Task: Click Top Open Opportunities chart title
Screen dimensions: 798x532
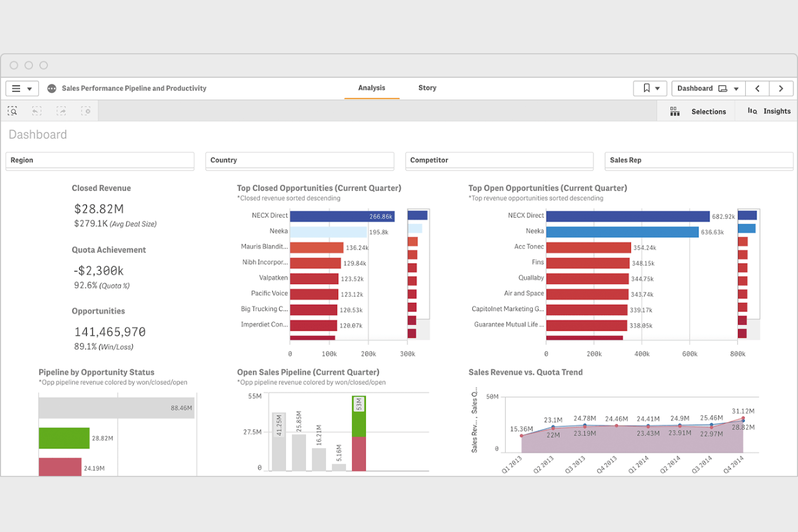Action: click(548, 188)
